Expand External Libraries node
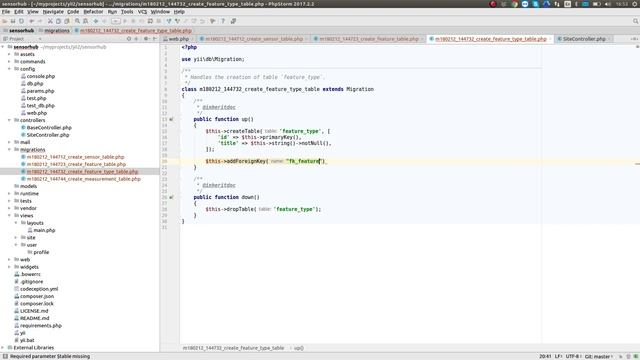The height and width of the screenshot is (360, 640). pos(3,348)
